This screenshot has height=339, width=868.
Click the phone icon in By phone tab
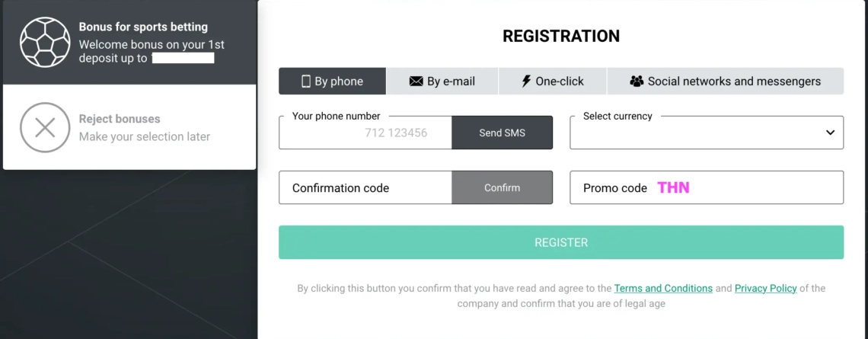tap(306, 82)
